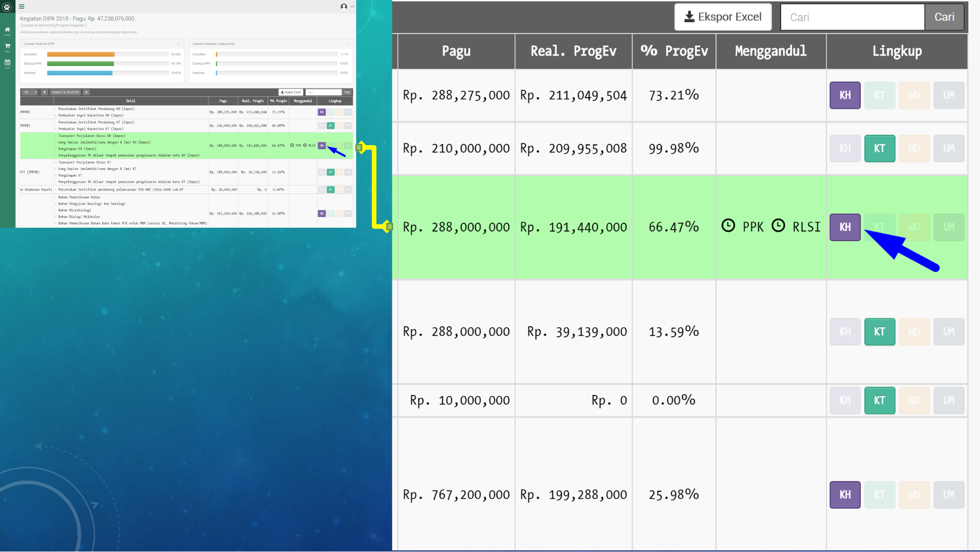Open the records-per-page dropdown showing 10
The height and width of the screenshot is (552, 980).
(x=29, y=92)
